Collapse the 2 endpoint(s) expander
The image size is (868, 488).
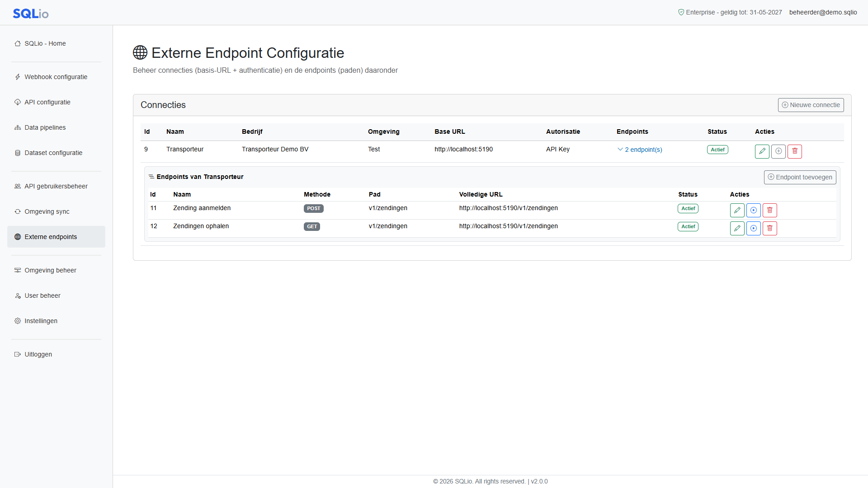click(x=640, y=150)
